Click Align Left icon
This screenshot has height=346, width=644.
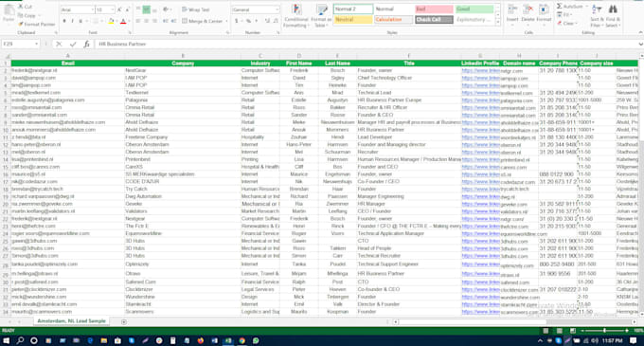pos(138,21)
